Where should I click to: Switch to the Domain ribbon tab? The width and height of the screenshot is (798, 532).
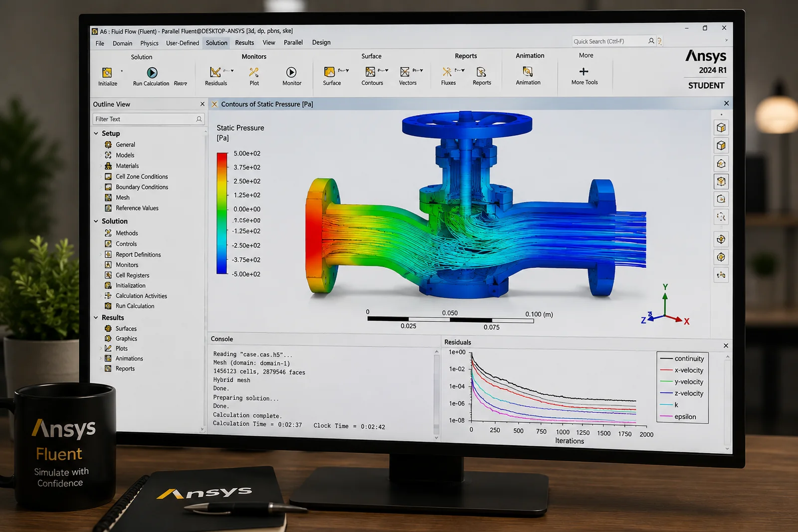coord(122,43)
